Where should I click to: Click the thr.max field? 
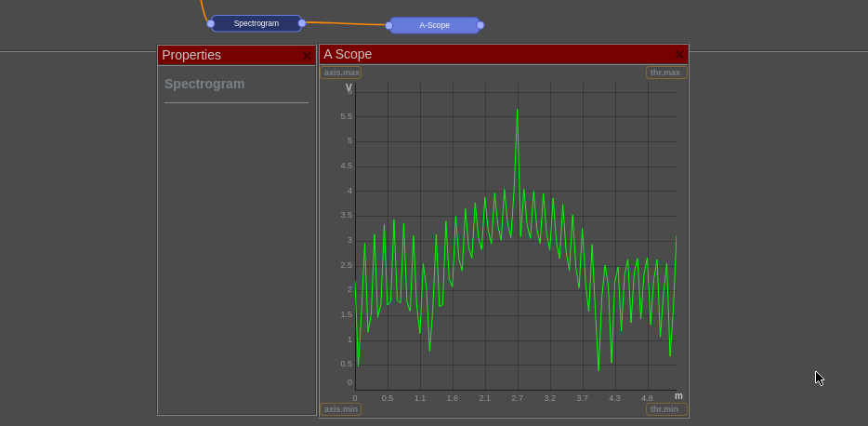pyautogui.click(x=665, y=73)
